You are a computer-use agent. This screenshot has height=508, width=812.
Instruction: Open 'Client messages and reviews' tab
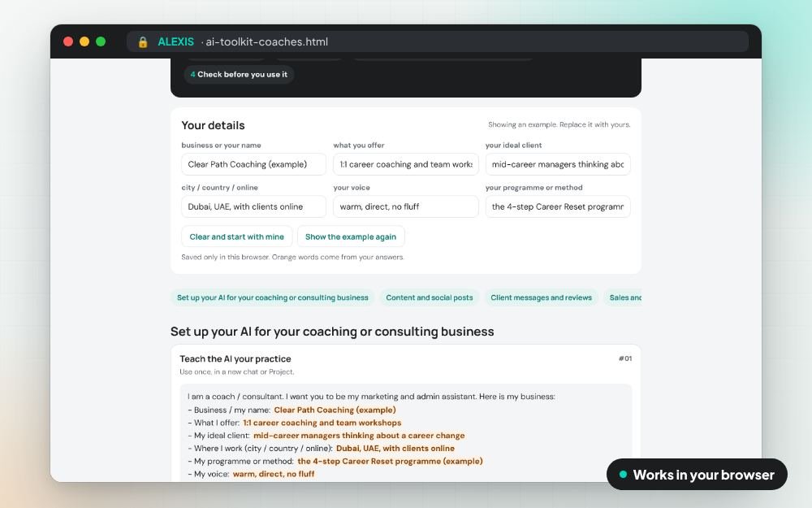pos(541,297)
